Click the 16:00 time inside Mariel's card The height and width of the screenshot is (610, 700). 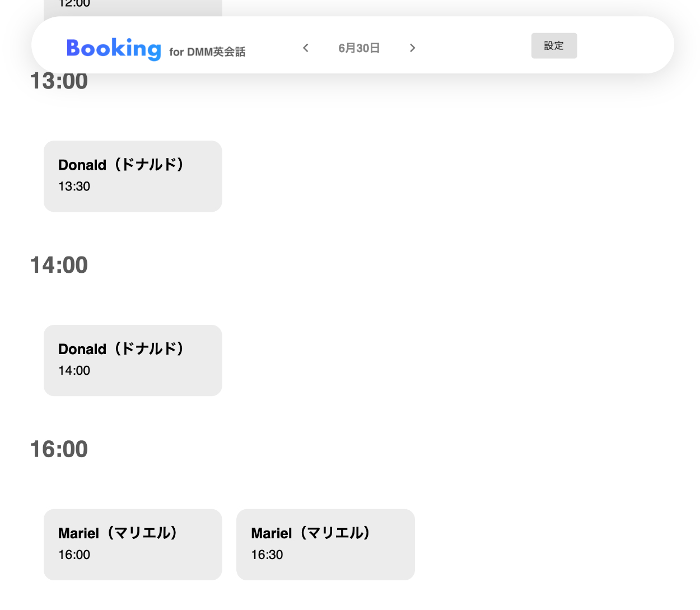tap(74, 555)
